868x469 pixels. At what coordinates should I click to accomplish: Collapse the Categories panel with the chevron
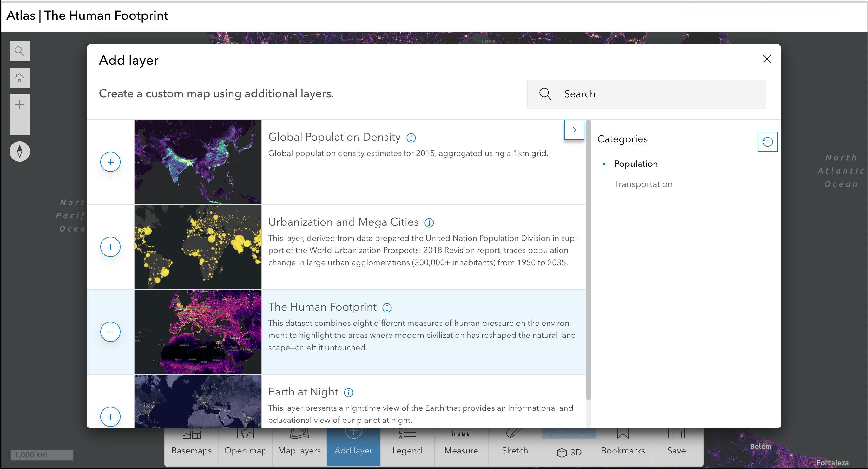(x=574, y=130)
